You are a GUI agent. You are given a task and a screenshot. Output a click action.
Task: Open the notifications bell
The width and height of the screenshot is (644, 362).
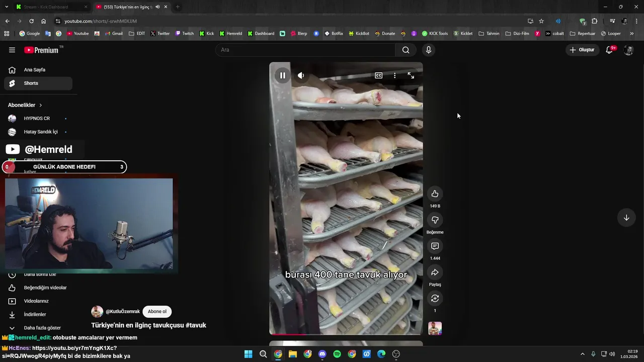coord(609,50)
